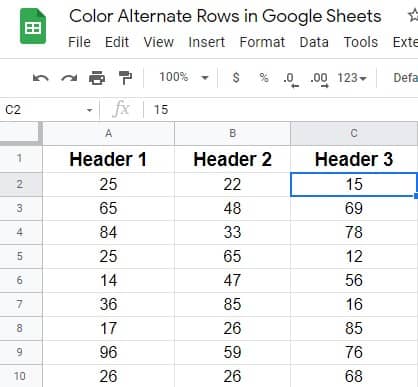The width and height of the screenshot is (418, 387).
Task: Select row 3 header
Action: click(x=21, y=208)
